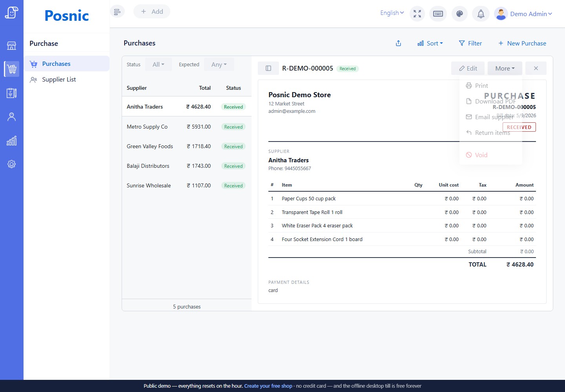Click the Posnic brand name text
The height and width of the screenshot is (392, 565).
[x=67, y=16]
